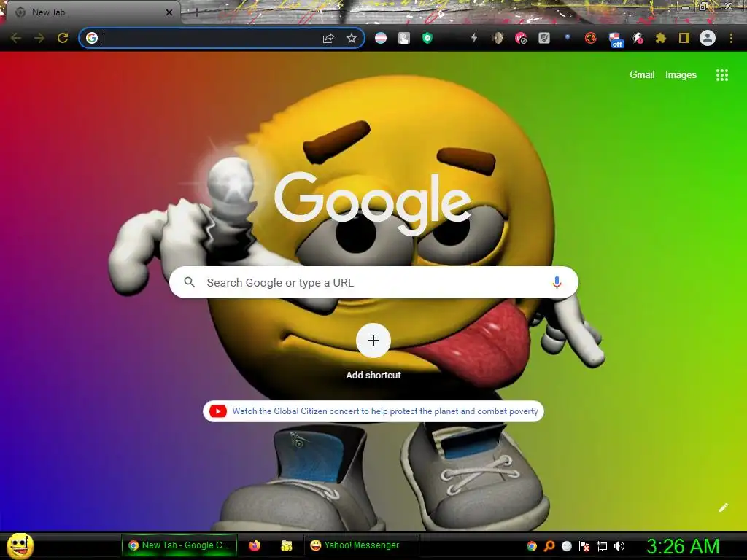747x560 pixels.
Task: Click the magnifier icon in the search box
Action: coord(189,282)
